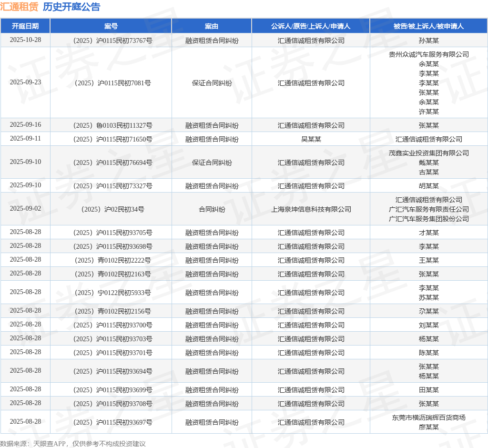Click the 合同纠纷 cause cell for 2025-09-02
488x448 pixels.
[x=212, y=209]
